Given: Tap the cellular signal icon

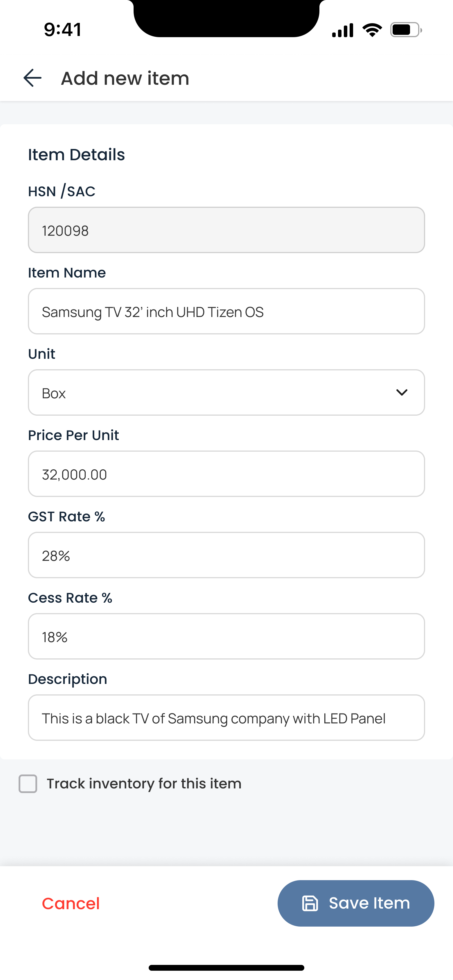Looking at the screenshot, I should 343,30.
